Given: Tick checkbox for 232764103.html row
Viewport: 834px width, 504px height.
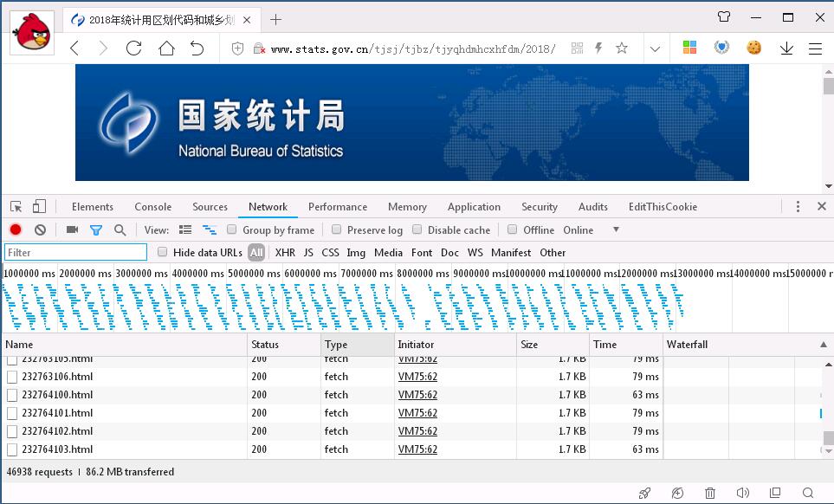Looking at the screenshot, I should [12, 449].
